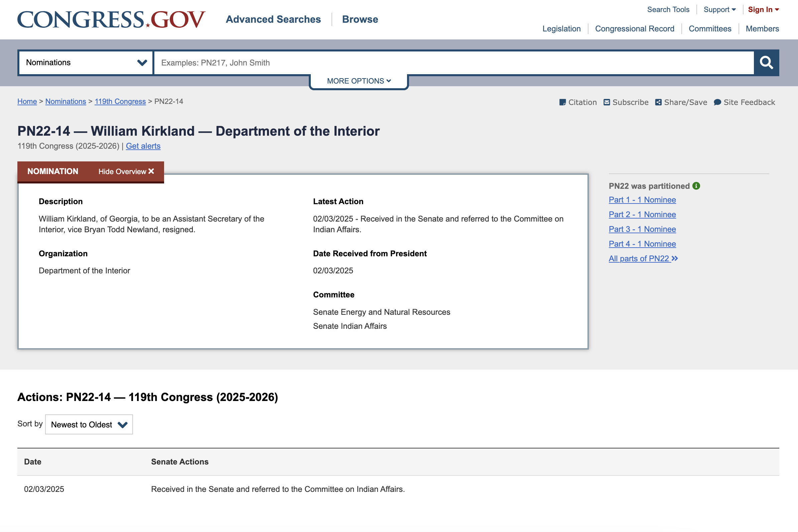Click the nominations search input field
The height and width of the screenshot is (532, 798).
(x=454, y=63)
